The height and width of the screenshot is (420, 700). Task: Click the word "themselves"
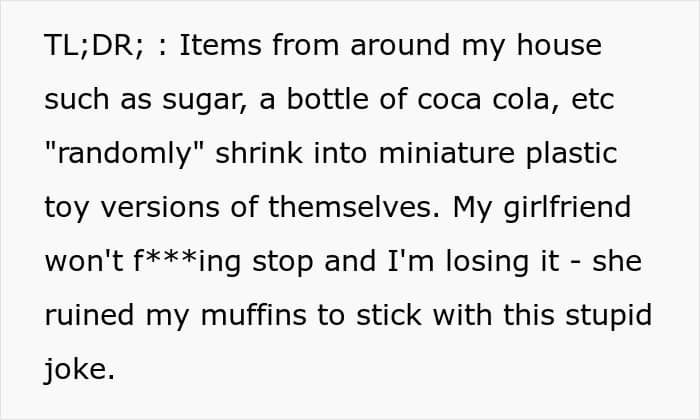point(353,207)
